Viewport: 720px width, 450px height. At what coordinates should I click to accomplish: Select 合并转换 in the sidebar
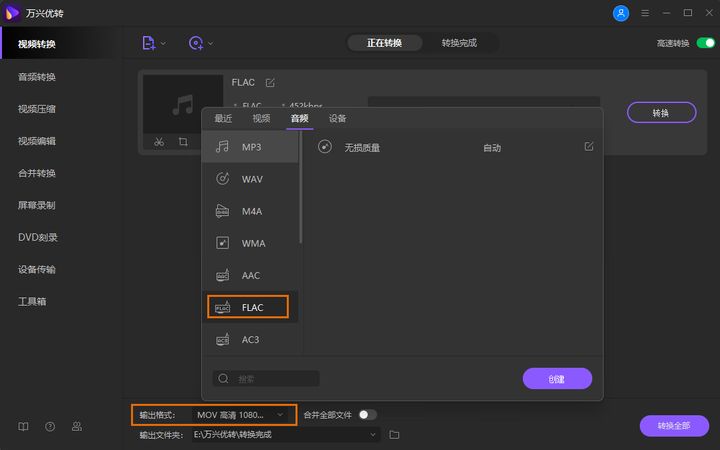pyautogui.click(x=37, y=173)
